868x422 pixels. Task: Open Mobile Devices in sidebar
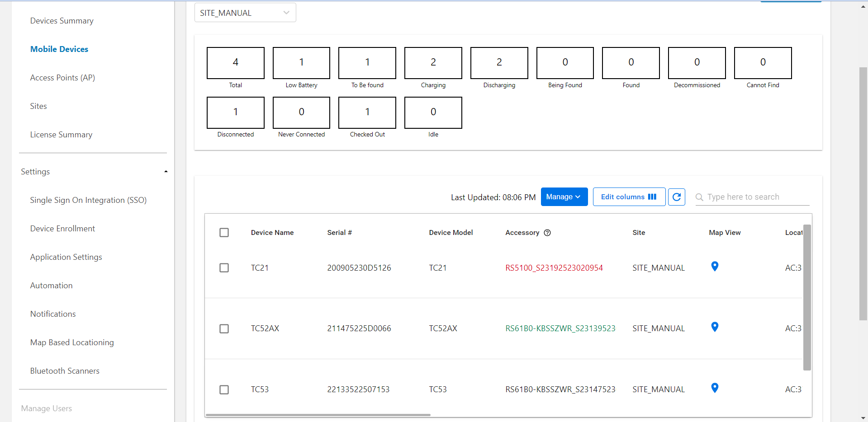(x=59, y=49)
